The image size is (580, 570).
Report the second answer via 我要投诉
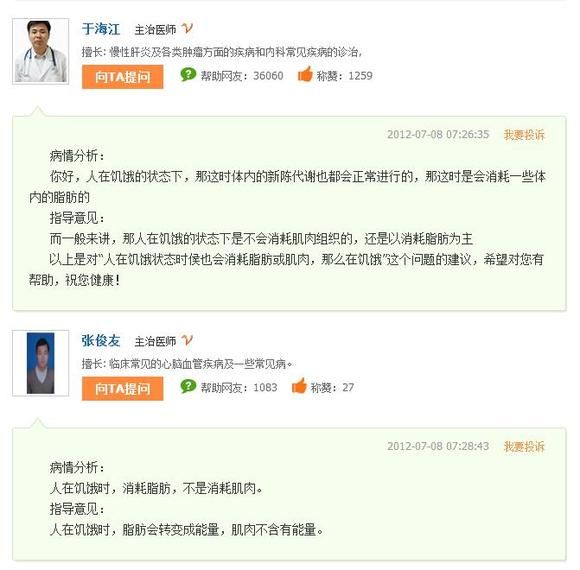coord(524,446)
